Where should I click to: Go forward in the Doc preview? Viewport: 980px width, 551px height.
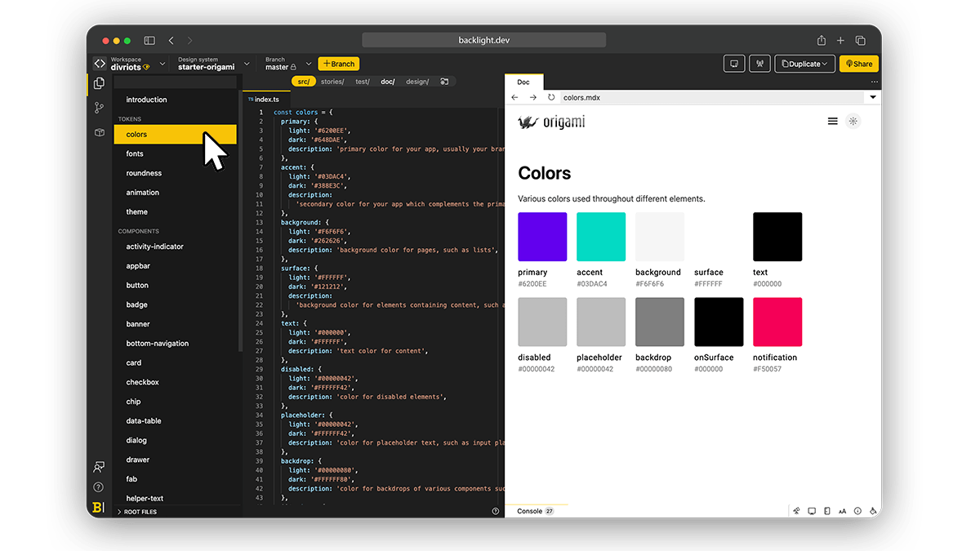point(532,97)
